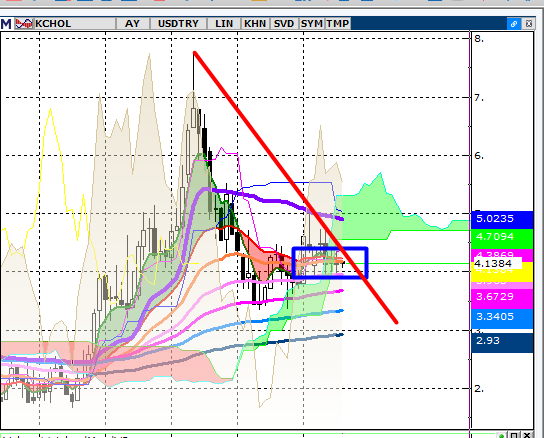This screenshot has height=438, width=544.
Task: Click the magenta 3.6729 price label
Action: [x=502, y=298]
